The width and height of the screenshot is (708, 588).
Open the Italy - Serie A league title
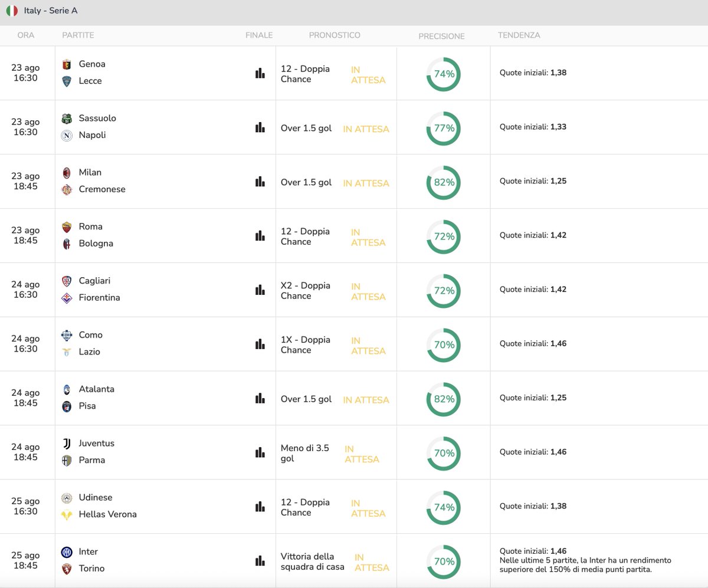[x=51, y=11]
